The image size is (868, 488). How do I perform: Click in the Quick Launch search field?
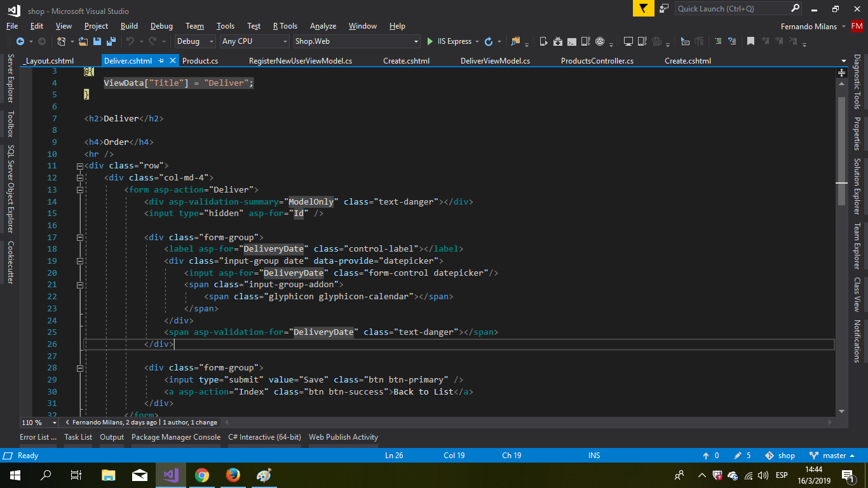731,9
